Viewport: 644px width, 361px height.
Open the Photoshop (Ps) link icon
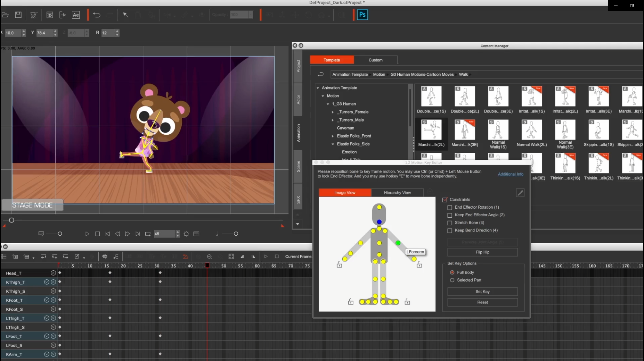362,15
